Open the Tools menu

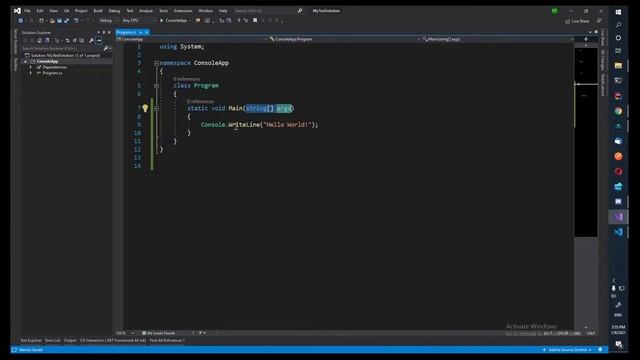point(163,11)
